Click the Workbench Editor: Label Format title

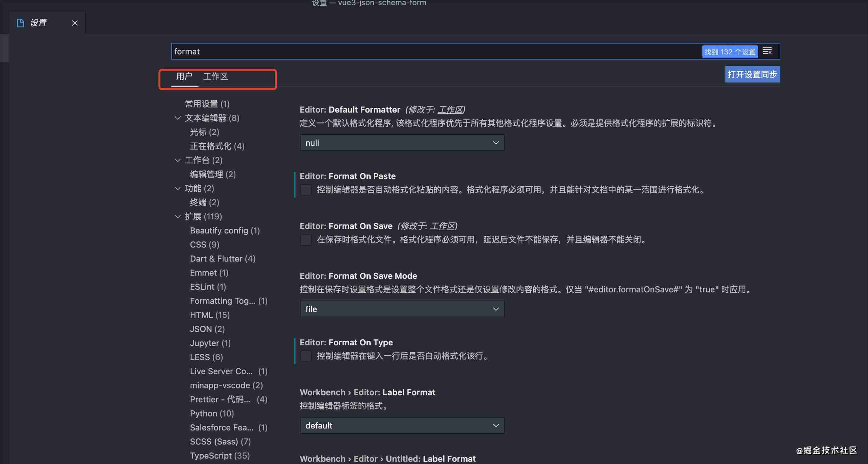pyautogui.click(x=367, y=392)
